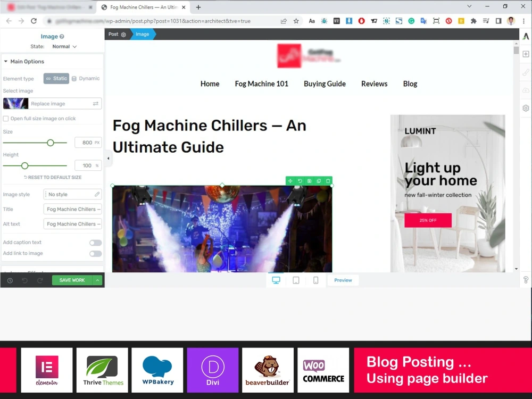532x399 pixels.
Task: Click Reset to default size
Action: [53, 178]
